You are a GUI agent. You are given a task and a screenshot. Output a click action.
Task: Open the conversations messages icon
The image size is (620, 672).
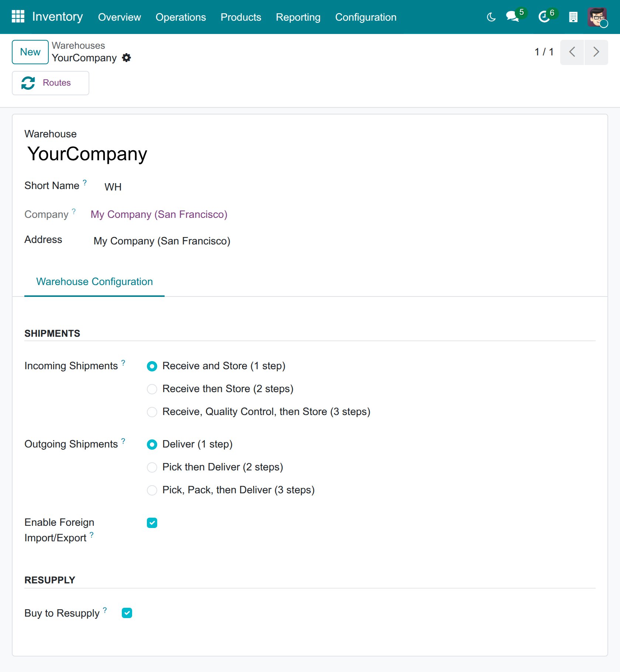pyautogui.click(x=512, y=17)
